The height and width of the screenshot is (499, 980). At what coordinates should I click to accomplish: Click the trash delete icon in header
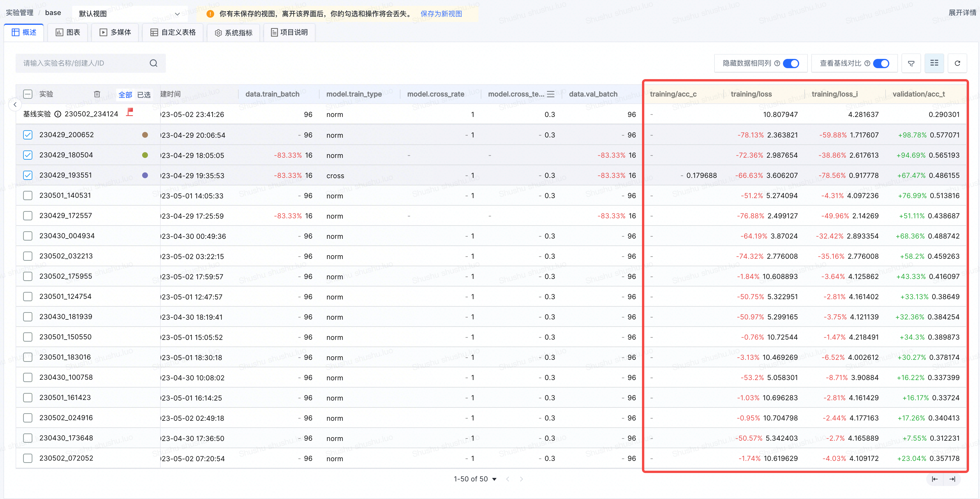pos(97,94)
